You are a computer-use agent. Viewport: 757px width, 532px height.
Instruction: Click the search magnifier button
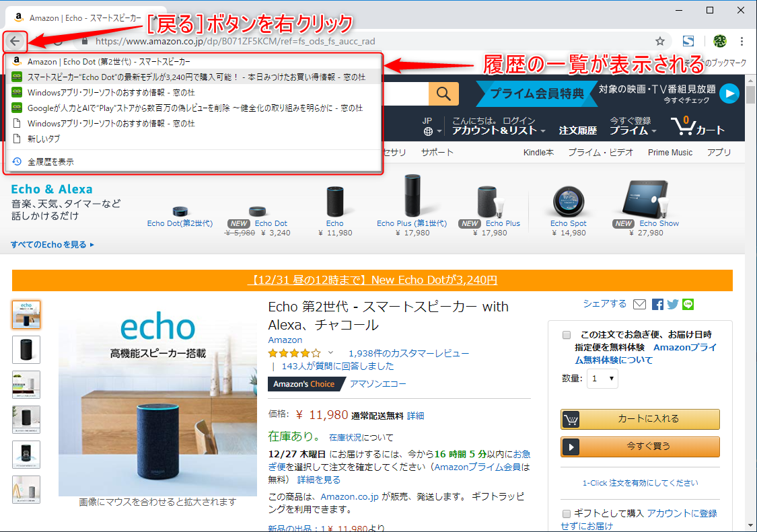point(443,93)
